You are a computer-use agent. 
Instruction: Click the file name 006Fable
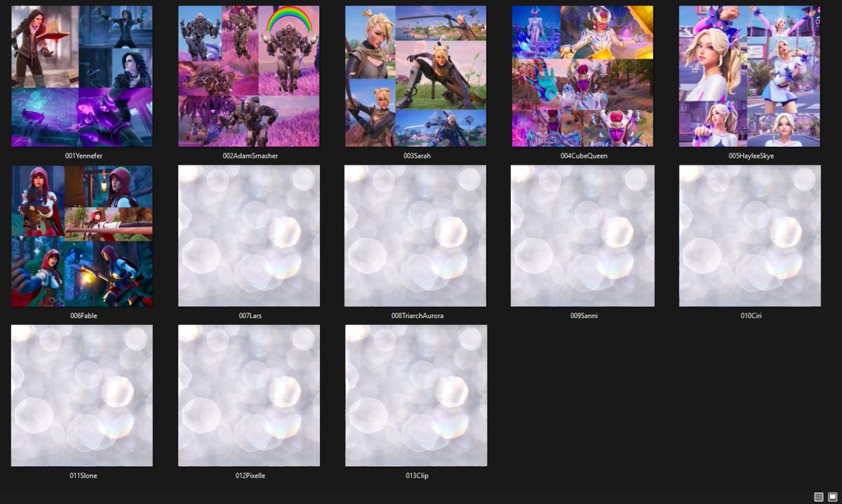(83, 315)
